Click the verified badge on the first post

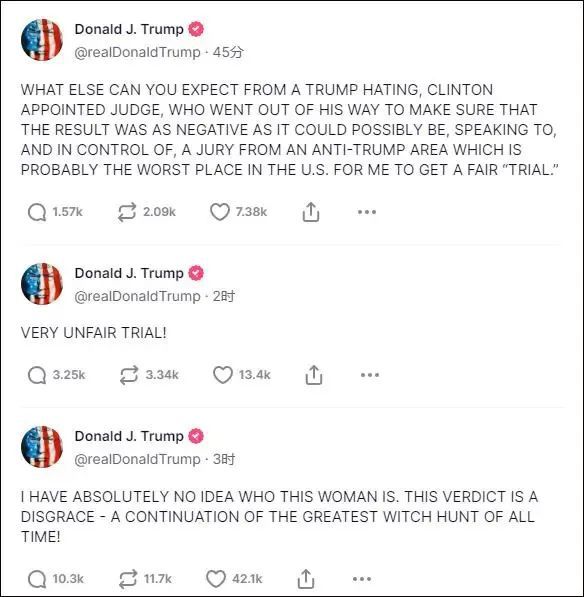[196, 29]
